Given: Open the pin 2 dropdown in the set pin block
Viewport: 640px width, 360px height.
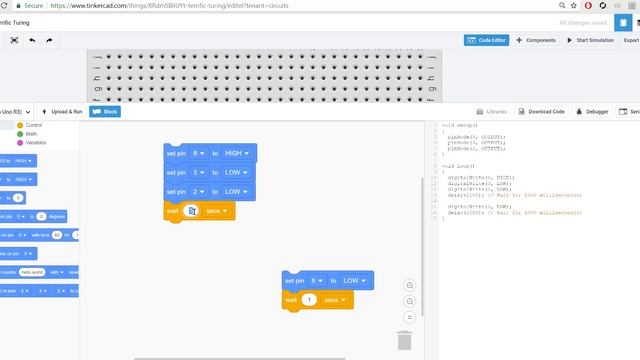Looking at the screenshot, I should 198,192.
